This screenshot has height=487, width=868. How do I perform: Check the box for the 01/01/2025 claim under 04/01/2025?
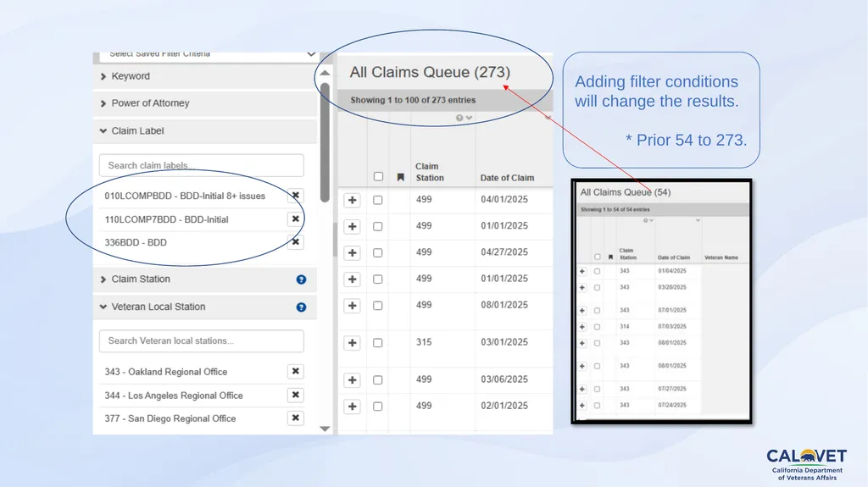click(x=377, y=226)
